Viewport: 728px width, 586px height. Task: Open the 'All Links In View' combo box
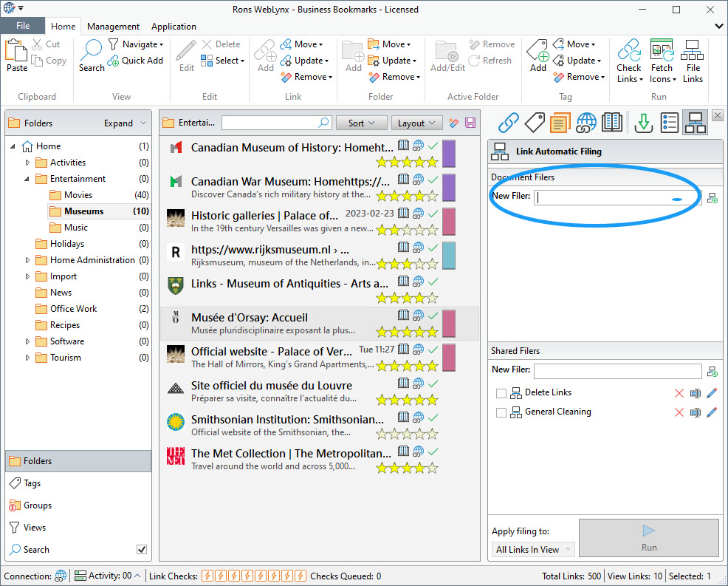[x=533, y=549]
